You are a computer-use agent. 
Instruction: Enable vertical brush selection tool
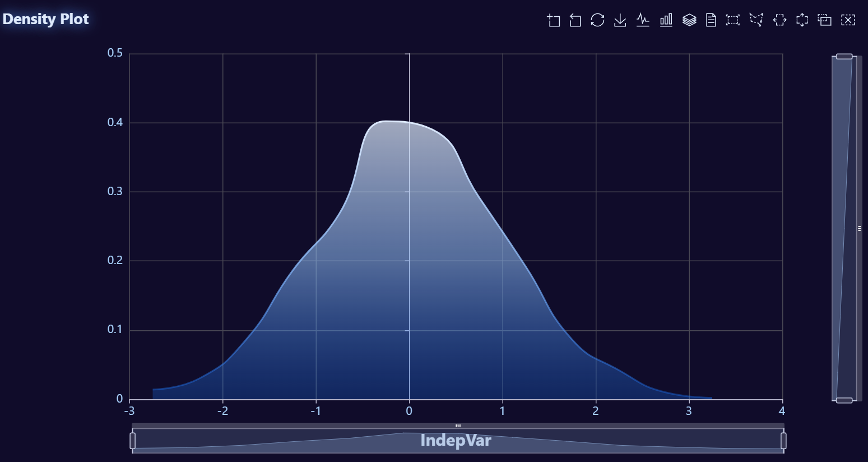pos(802,20)
